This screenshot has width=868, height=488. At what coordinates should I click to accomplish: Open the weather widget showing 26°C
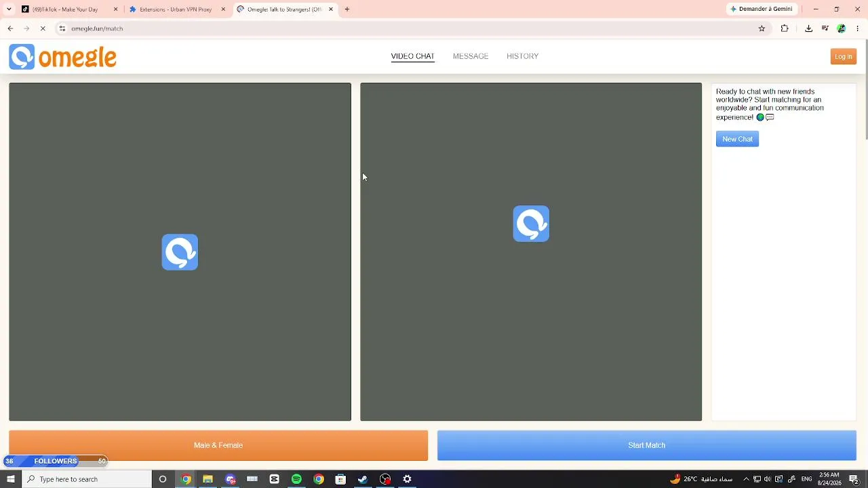click(x=701, y=479)
